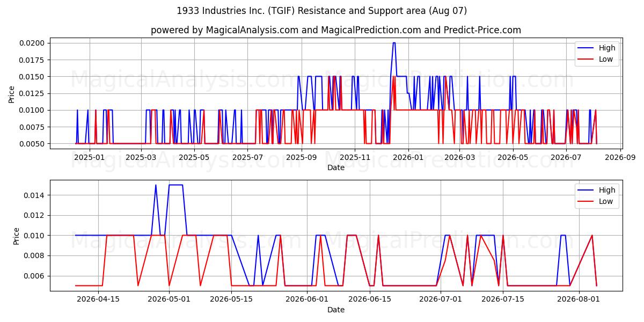Click the 2026-07 x-axis tick label
This screenshot has height=322, width=644.
[x=567, y=157]
